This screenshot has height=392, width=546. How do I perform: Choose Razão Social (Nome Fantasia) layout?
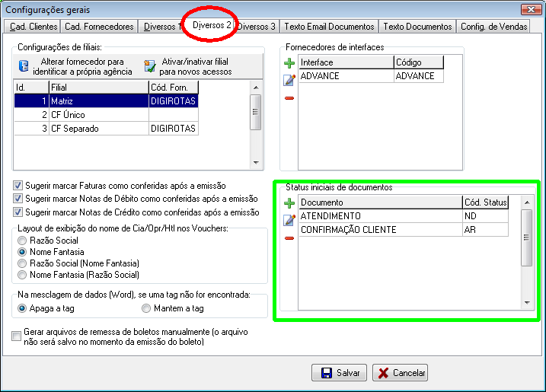[x=22, y=263]
